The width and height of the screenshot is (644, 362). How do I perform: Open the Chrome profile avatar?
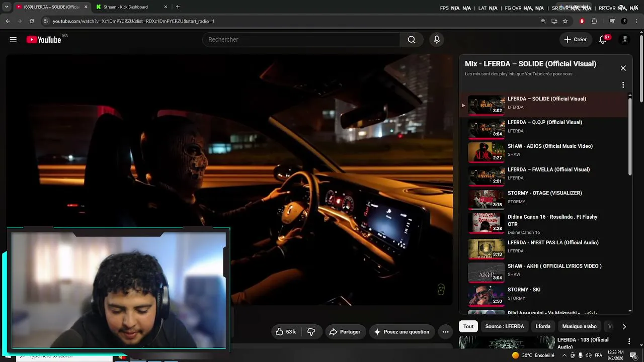click(x=624, y=21)
